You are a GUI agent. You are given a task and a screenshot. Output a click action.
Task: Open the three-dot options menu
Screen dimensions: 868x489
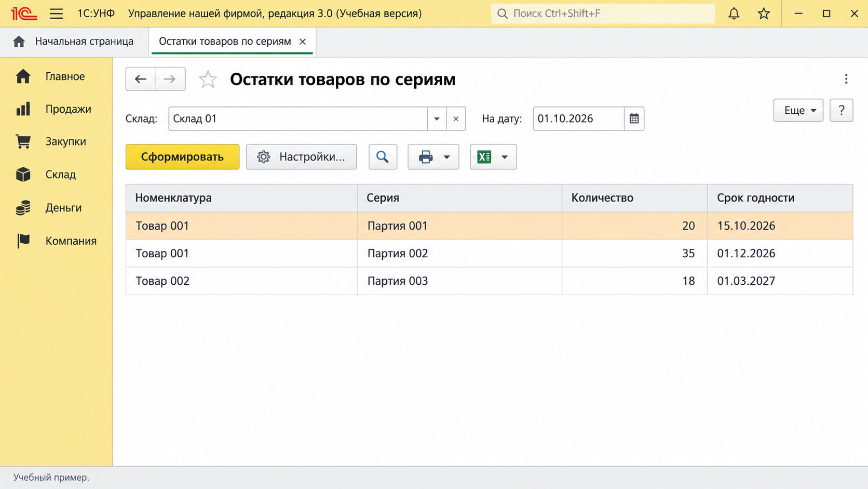[846, 79]
